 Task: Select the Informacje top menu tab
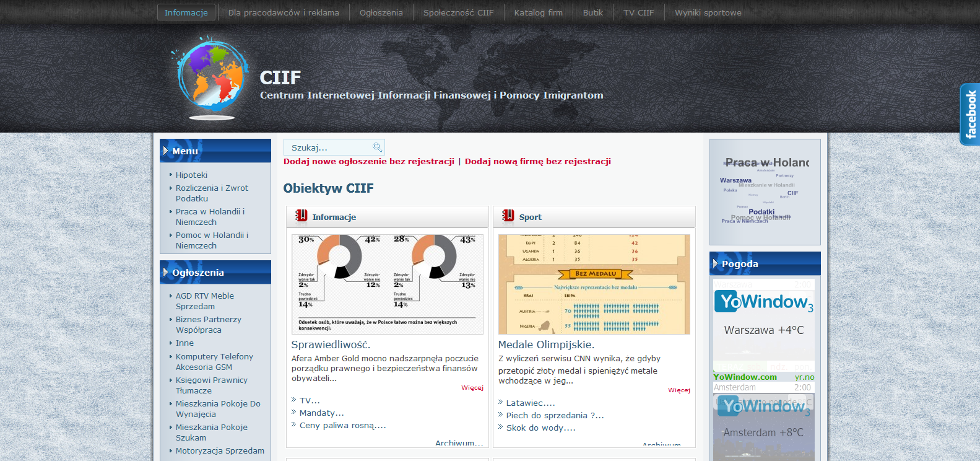(186, 12)
